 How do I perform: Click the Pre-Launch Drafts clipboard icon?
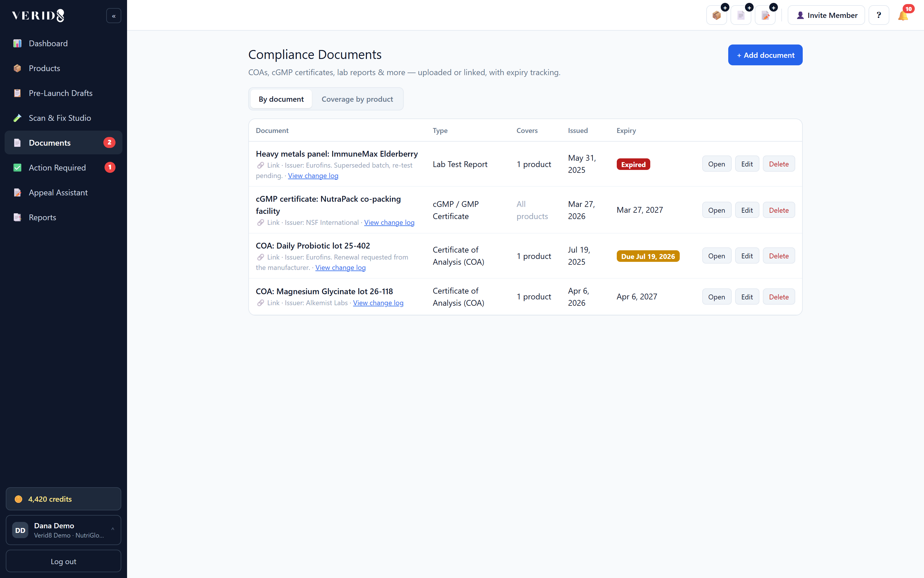tap(17, 93)
